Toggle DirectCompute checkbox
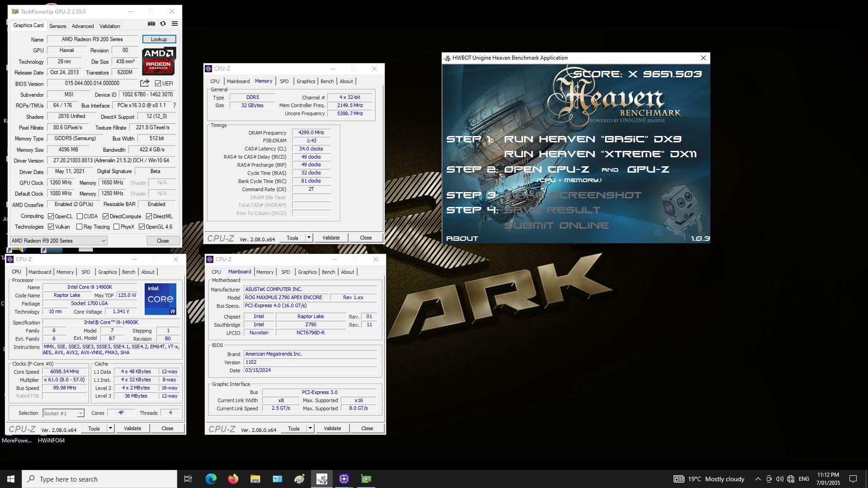 click(105, 216)
